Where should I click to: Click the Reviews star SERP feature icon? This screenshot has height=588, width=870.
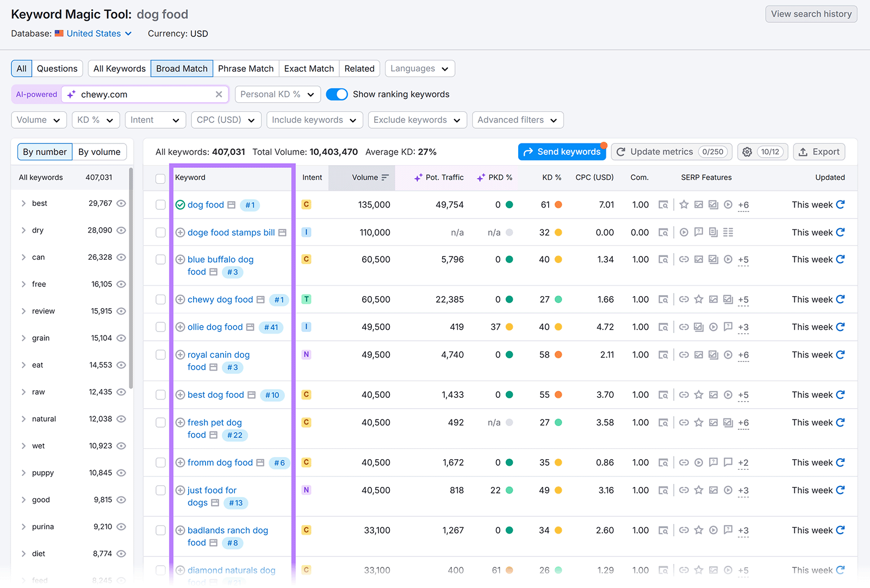pyautogui.click(x=683, y=205)
